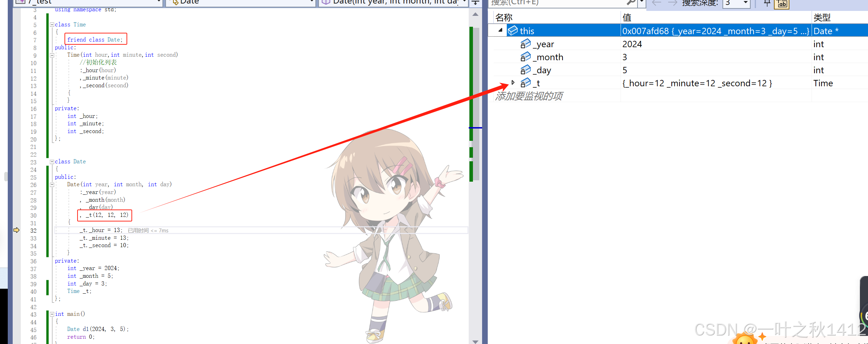Click 'Time _t;' declaration on line 40
Viewport: 868px width, 344px height.
[79, 291]
